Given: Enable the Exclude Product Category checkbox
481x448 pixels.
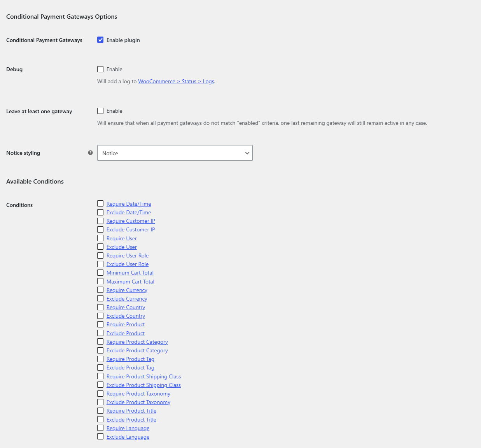Looking at the screenshot, I should (x=100, y=350).
